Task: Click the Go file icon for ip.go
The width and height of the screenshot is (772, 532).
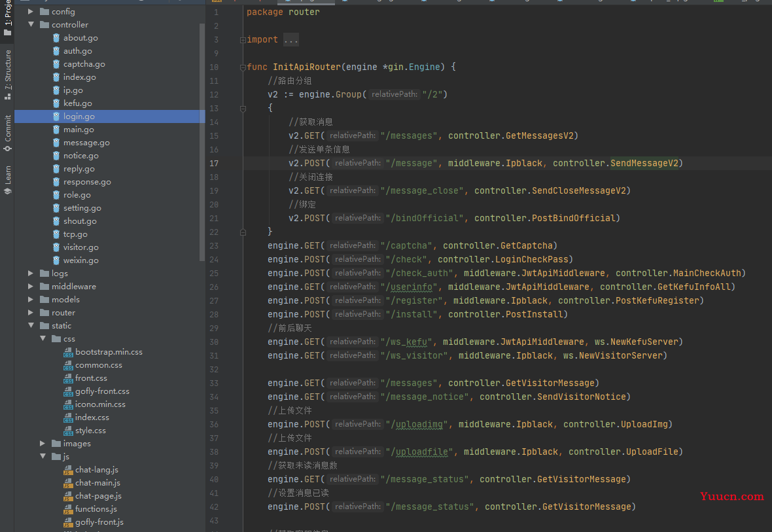Action: click(x=56, y=90)
